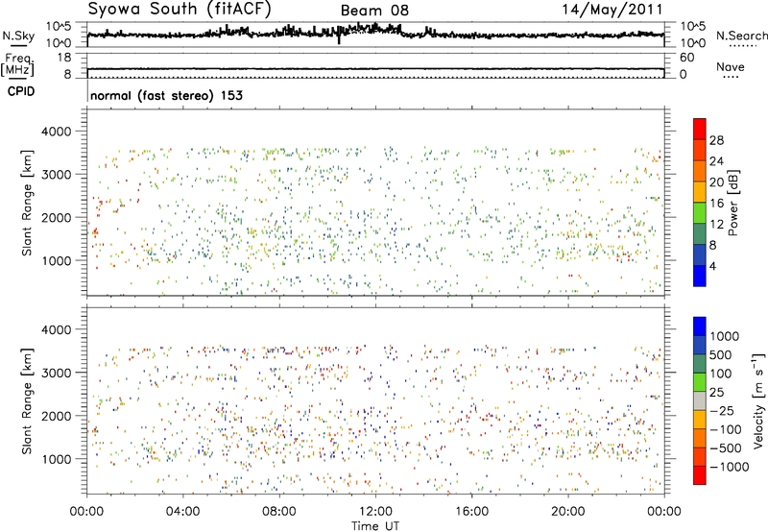Click the '500' tick on Velocity scale

(x=723, y=354)
